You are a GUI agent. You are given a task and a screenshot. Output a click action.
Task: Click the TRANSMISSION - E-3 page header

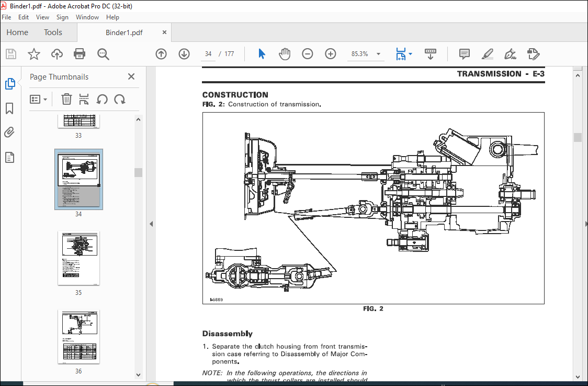(501, 74)
